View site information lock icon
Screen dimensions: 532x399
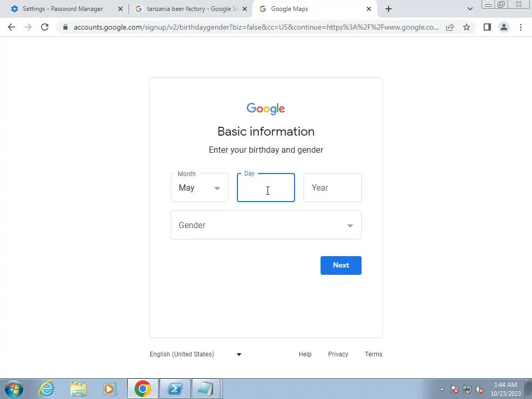[65, 27]
